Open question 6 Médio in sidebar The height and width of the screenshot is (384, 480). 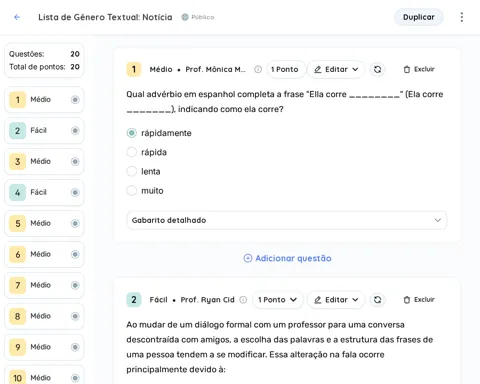(x=44, y=254)
